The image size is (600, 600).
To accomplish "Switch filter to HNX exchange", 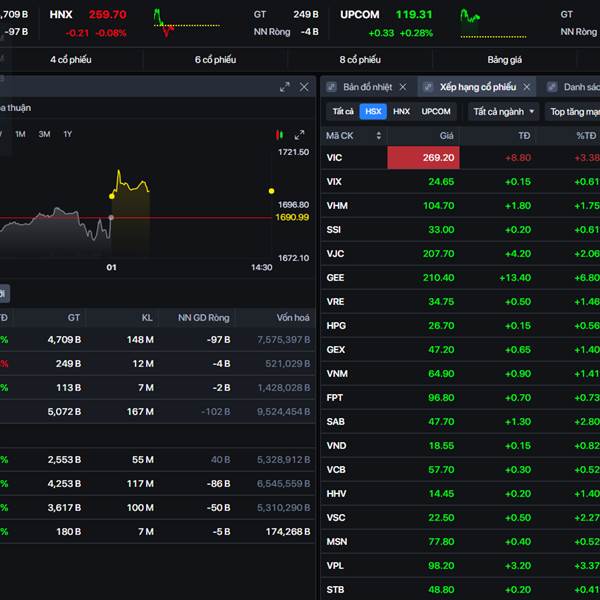I will 401,112.
